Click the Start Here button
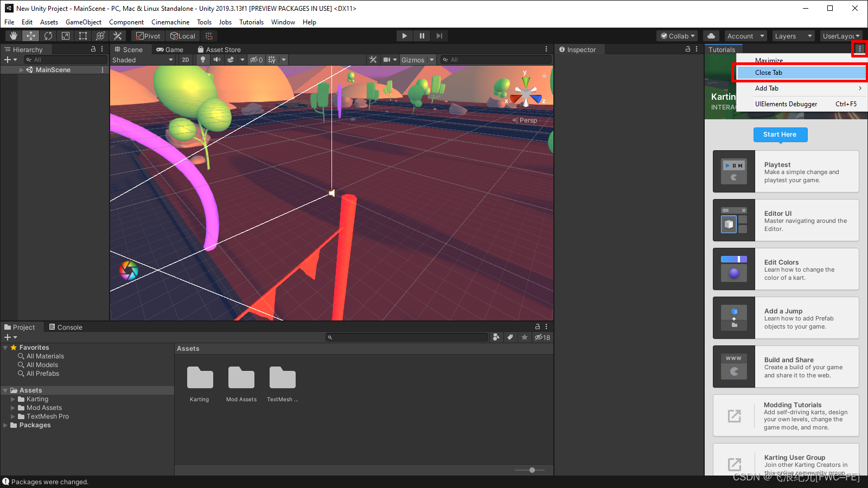The width and height of the screenshot is (868, 488). pos(780,134)
